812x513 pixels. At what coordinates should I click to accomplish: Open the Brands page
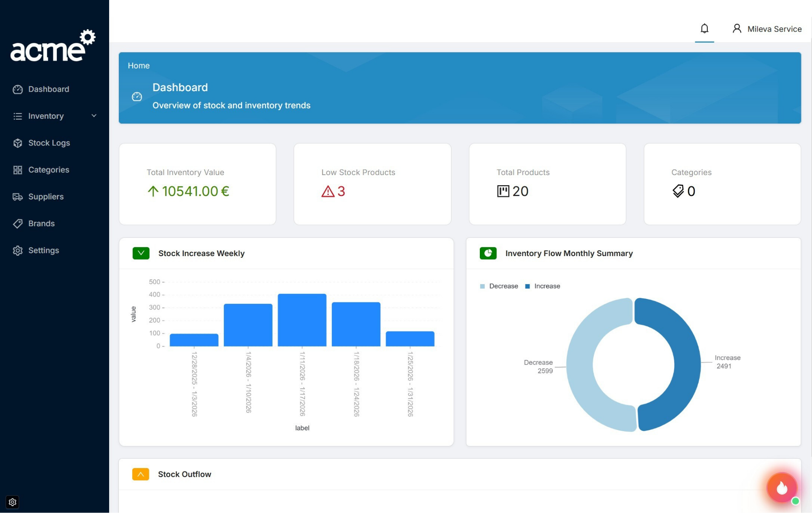coord(41,223)
